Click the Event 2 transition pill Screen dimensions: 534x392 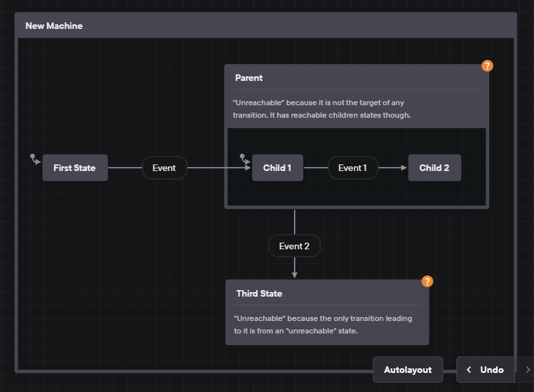point(294,245)
